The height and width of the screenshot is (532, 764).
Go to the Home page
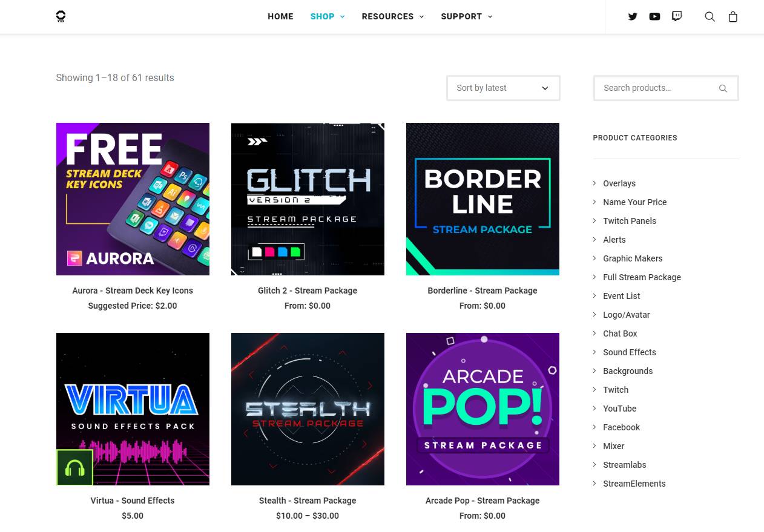click(280, 16)
